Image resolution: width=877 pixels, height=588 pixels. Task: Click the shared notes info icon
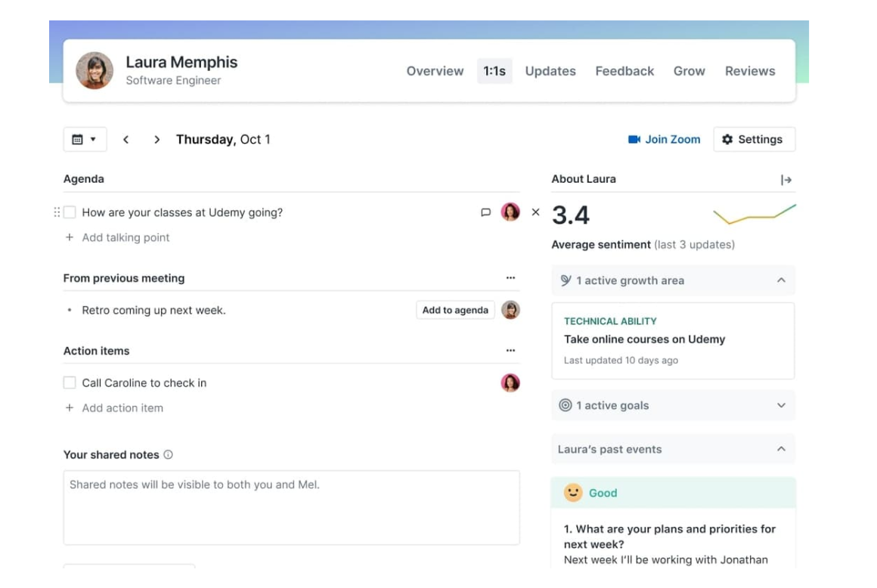[169, 455]
